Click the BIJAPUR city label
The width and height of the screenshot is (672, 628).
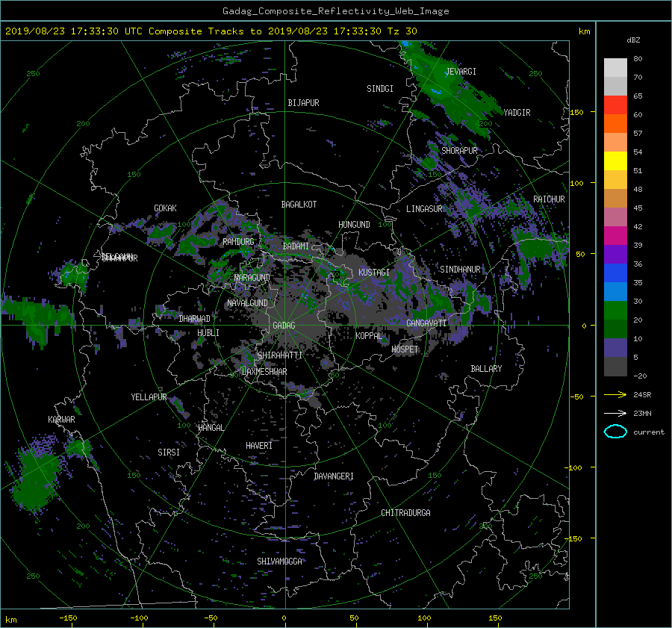pos(303,103)
